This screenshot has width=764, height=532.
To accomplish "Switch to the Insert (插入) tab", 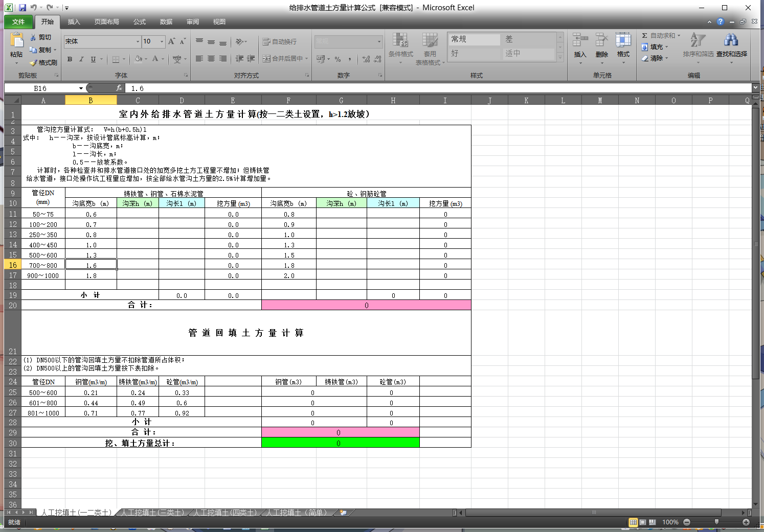I will (74, 22).
